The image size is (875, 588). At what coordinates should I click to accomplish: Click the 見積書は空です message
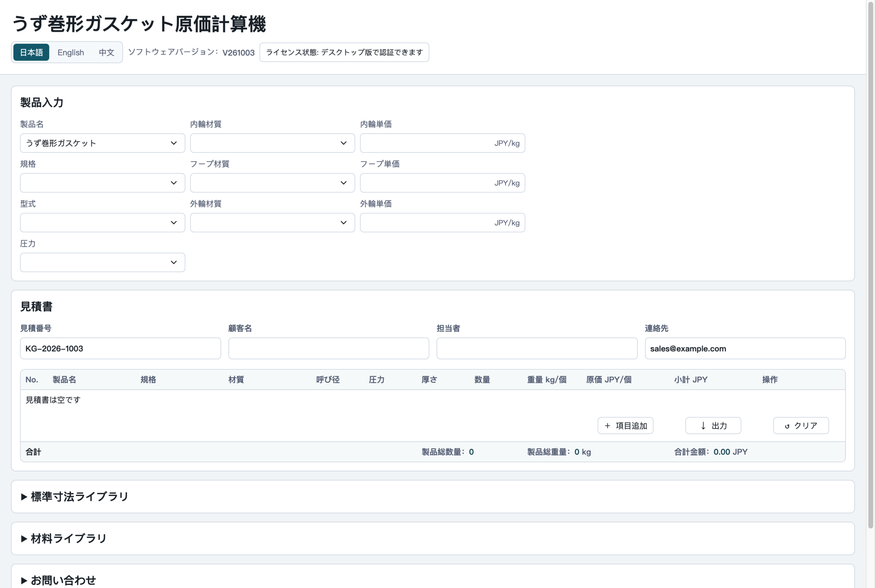tap(53, 400)
